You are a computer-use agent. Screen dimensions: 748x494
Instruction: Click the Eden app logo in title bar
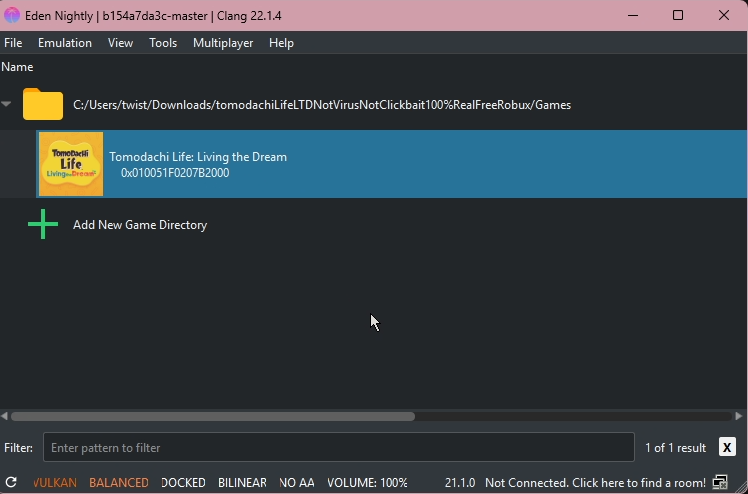[12, 15]
